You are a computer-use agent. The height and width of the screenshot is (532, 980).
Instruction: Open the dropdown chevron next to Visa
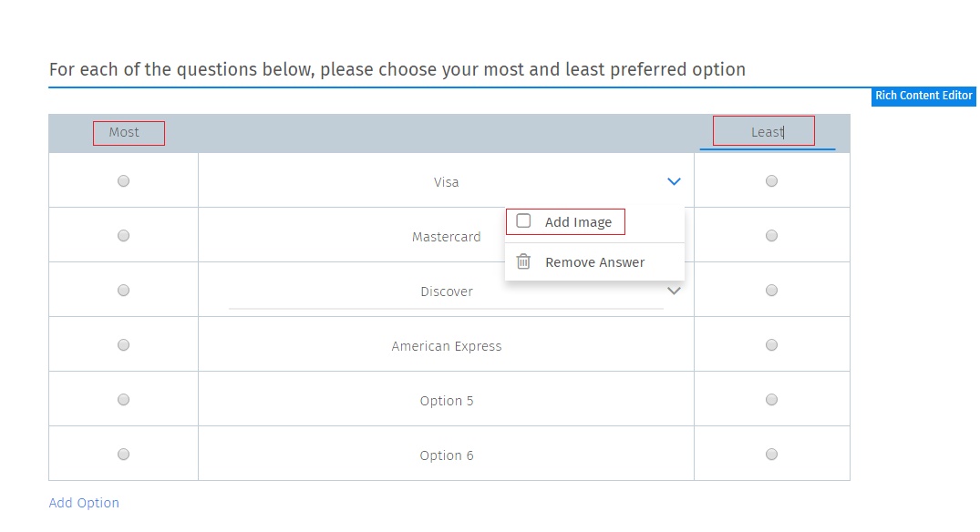point(674,181)
